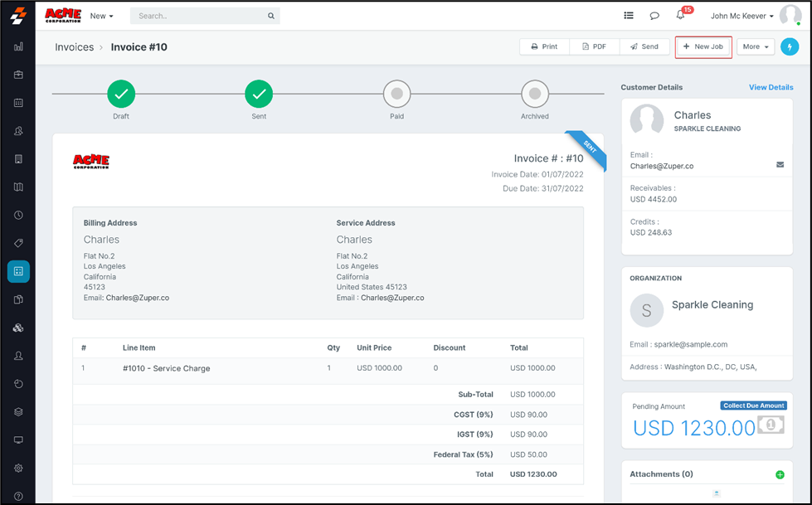Open the dashboard bar chart icon in sidebar

click(18, 47)
